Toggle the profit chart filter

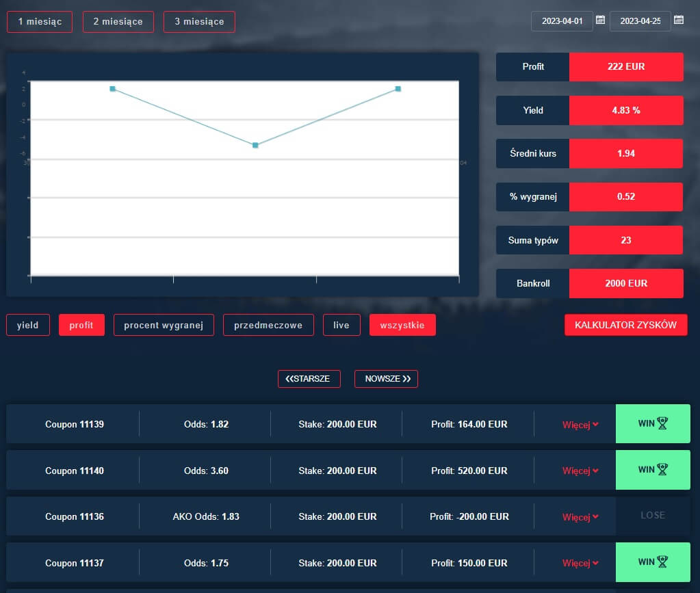pyautogui.click(x=81, y=325)
